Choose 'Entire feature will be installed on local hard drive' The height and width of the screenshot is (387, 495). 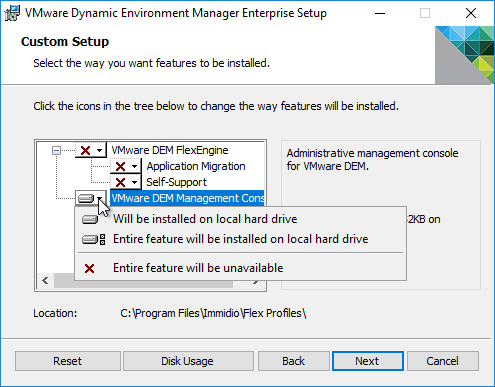pyautogui.click(x=240, y=239)
